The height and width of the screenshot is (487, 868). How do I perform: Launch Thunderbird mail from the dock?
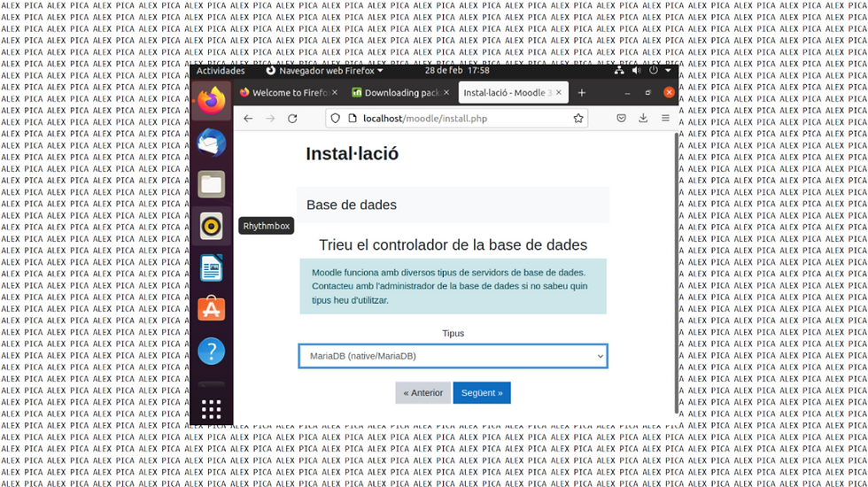click(x=212, y=143)
